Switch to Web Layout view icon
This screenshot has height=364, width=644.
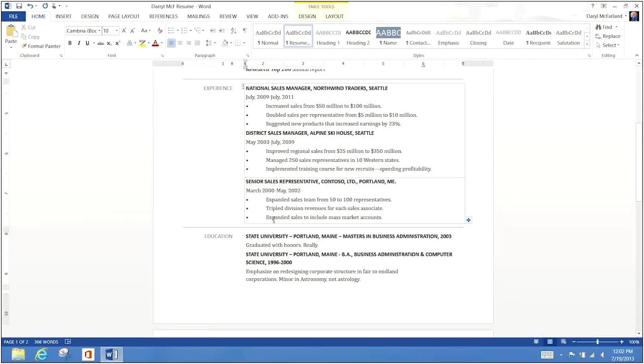tap(563, 342)
